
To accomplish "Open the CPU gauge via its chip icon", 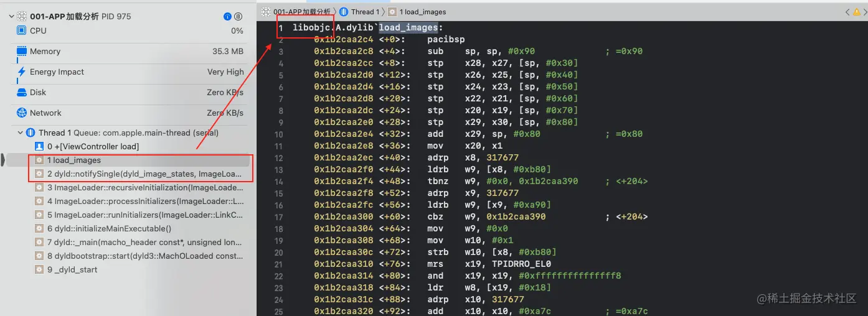I will tap(22, 30).
